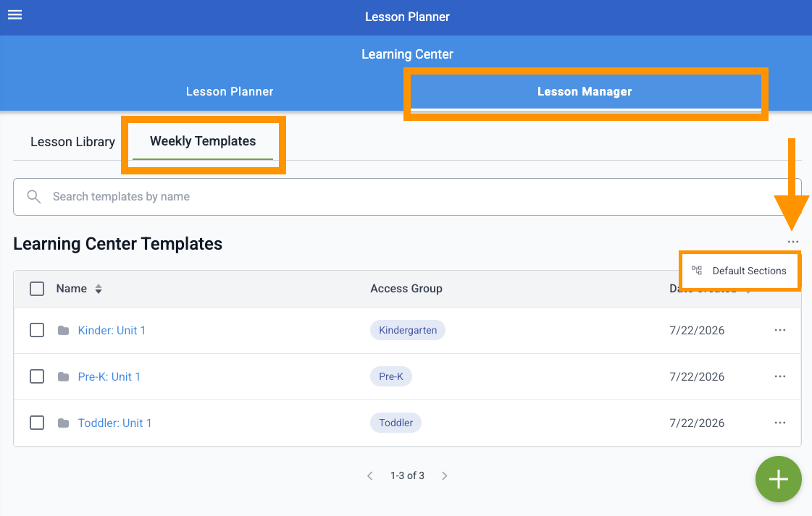This screenshot has height=516, width=812.
Task: Click the Default Sections hierarchy icon
Action: [697, 270]
